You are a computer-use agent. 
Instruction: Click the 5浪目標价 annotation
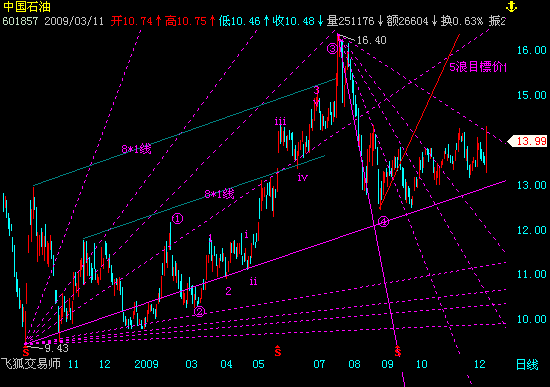478,67
